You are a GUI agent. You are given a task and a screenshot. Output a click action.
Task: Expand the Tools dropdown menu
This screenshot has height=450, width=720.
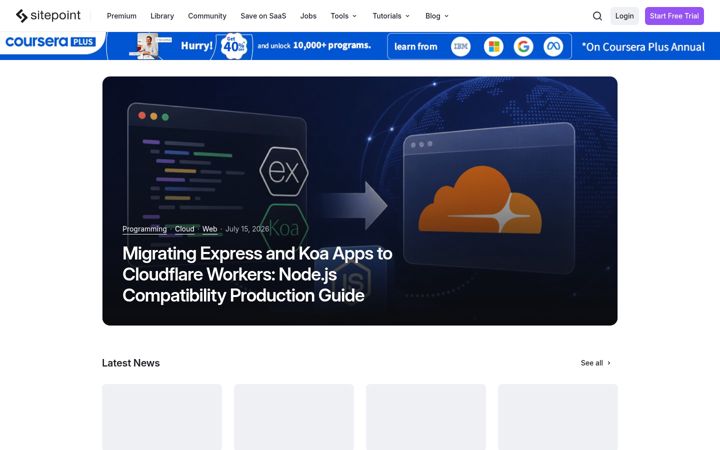pyautogui.click(x=343, y=16)
